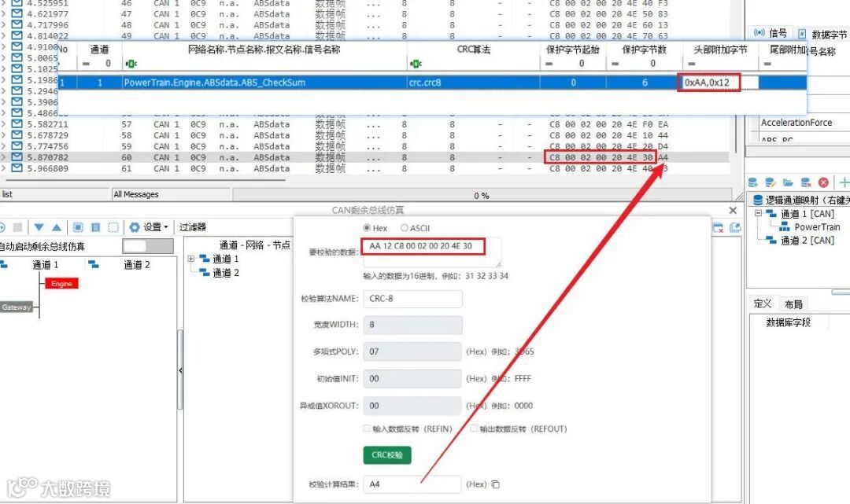Click the edit database pencil icon
Image resolution: width=850 pixels, height=504 pixels.
770,182
